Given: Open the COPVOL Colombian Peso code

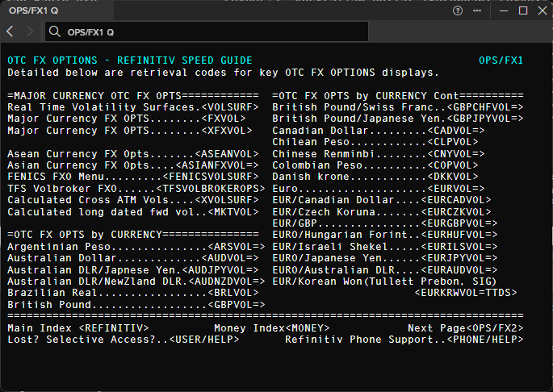Looking at the screenshot, I should coord(453,165).
